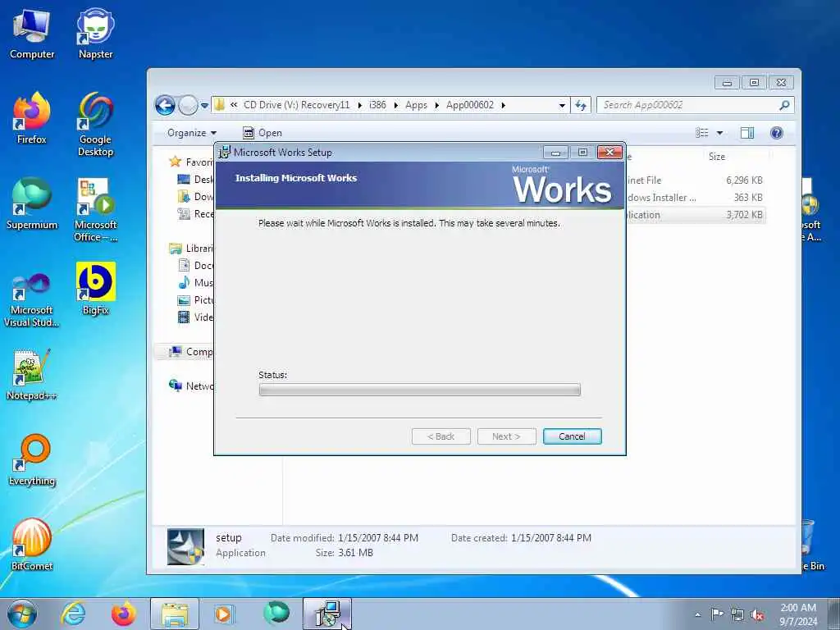Open the Notepad++ desktop shortcut
This screenshot has width=840, height=630.
click(x=32, y=374)
